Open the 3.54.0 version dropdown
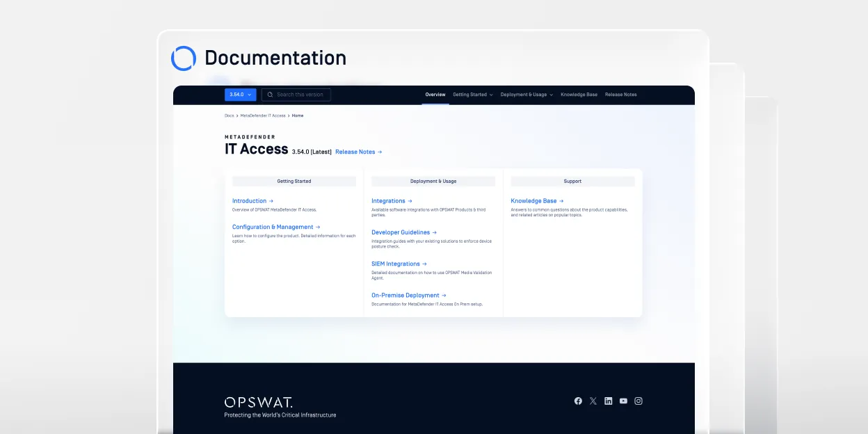 tap(240, 95)
